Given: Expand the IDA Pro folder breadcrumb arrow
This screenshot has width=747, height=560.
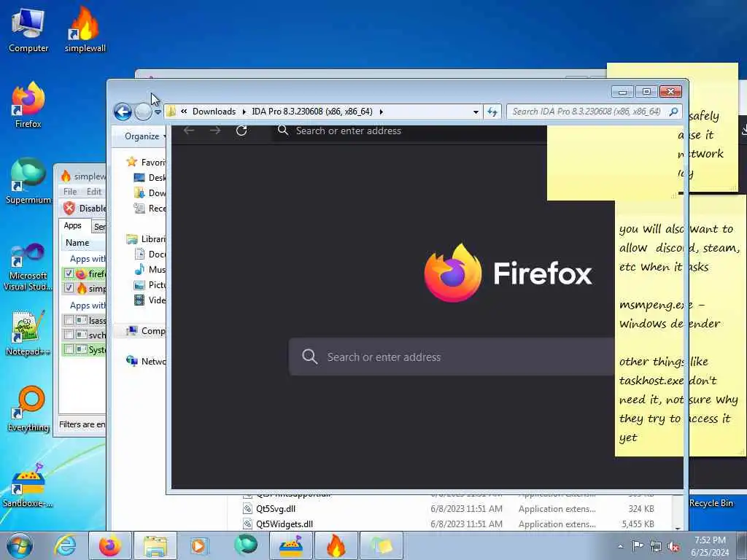Looking at the screenshot, I should point(381,112).
